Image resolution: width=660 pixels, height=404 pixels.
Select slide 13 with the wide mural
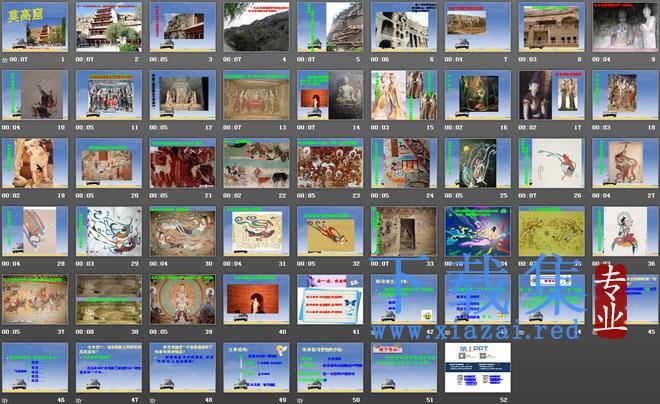tap(256, 95)
